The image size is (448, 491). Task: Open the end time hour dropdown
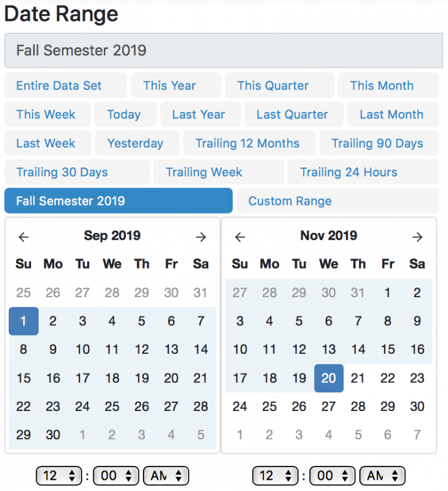pos(275,476)
